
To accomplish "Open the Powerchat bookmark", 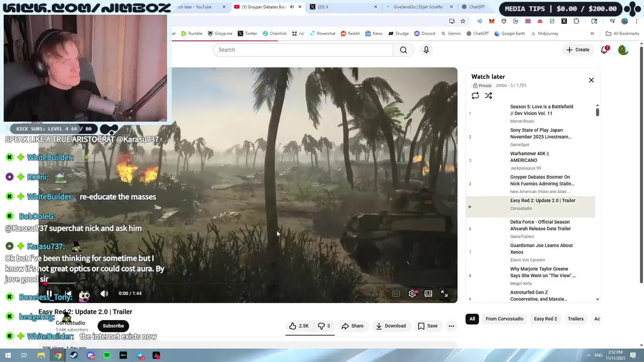I will pyautogui.click(x=322, y=34).
